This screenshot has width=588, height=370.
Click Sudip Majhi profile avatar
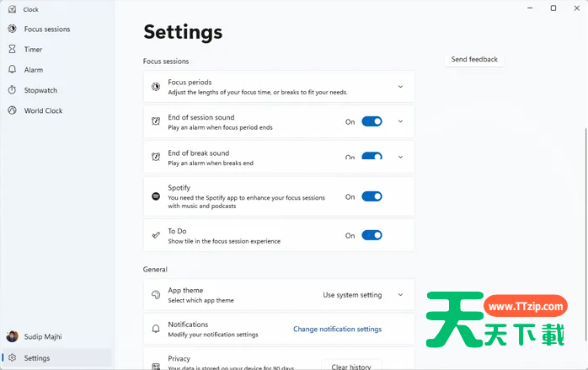point(13,337)
